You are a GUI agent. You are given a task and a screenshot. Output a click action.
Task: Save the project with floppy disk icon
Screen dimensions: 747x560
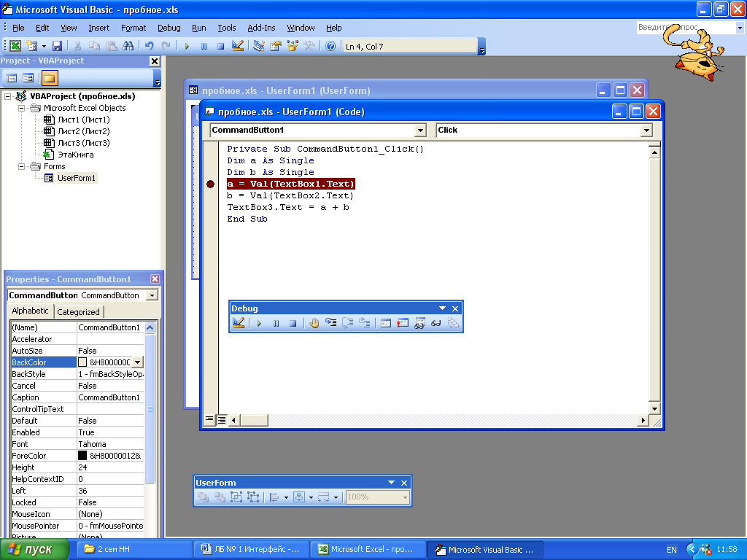57,46
